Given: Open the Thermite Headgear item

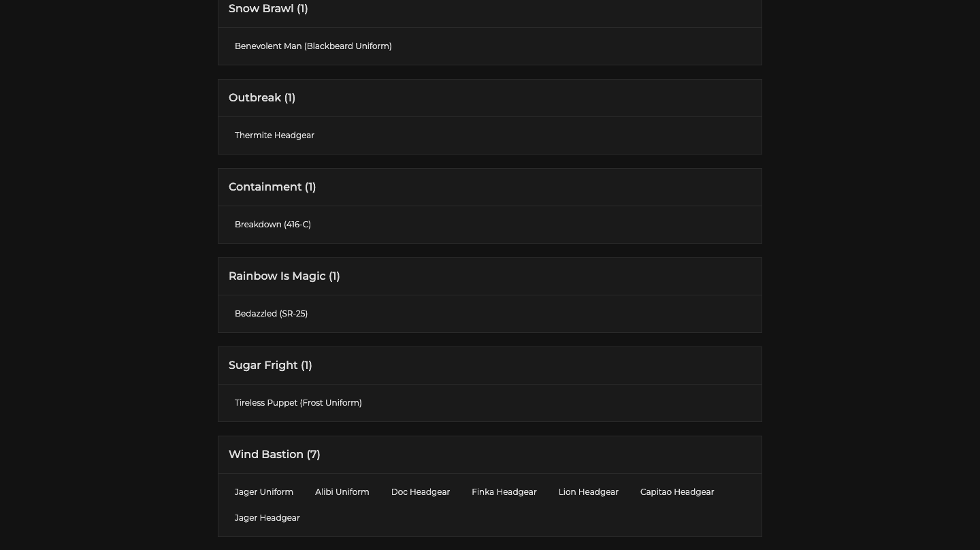Looking at the screenshot, I should click(x=274, y=135).
